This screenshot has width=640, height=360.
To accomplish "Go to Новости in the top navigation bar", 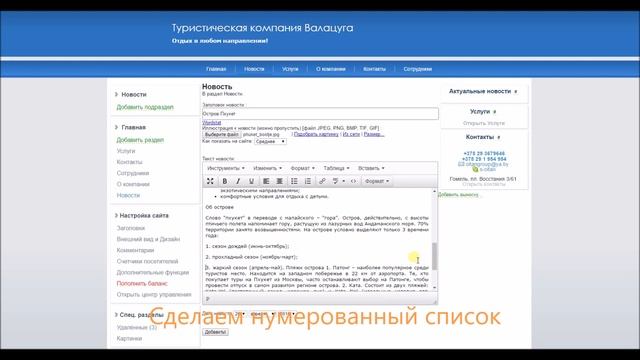I will click(x=254, y=69).
